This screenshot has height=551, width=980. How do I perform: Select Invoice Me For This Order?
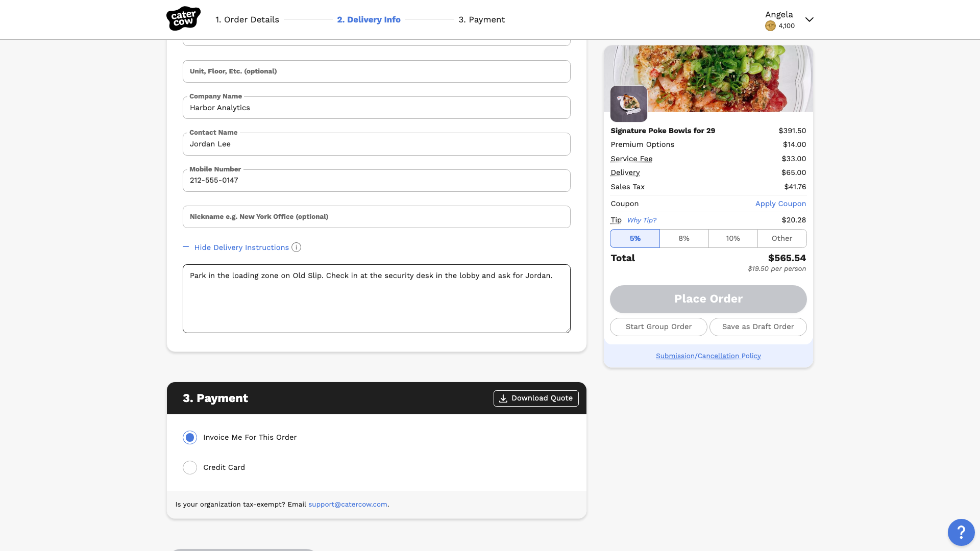pos(190,437)
